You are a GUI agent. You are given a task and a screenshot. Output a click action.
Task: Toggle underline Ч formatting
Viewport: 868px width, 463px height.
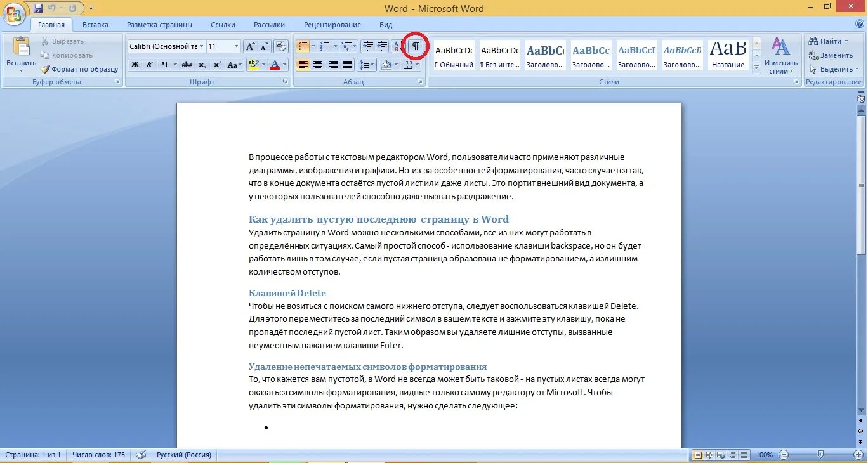coord(165,65)
